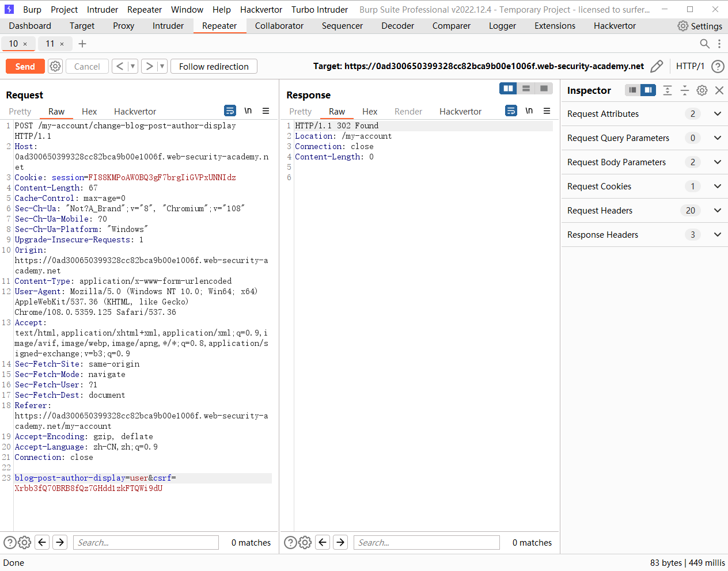This screenshot has width=728, height=571.
Task: Switch to the Logger tab
Action: 502,26
